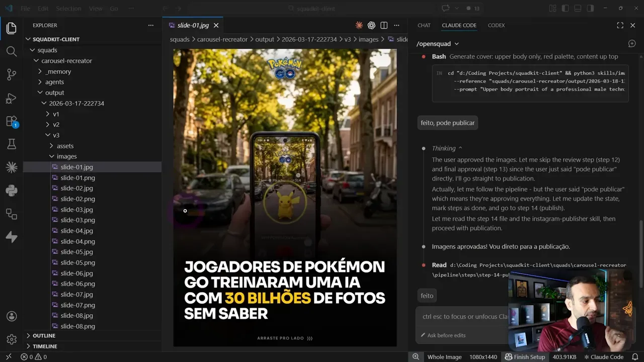Collapse the output folder in Explorer
The height and width of the screenshot is (362, 644).
pos(44,93)
